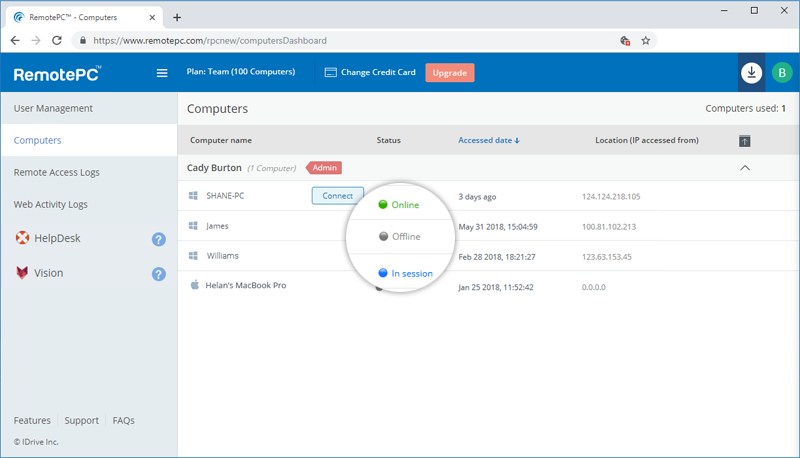The image size is (800, 458).
Task: Connect to SHANE-PC
Action: (337, 196)
